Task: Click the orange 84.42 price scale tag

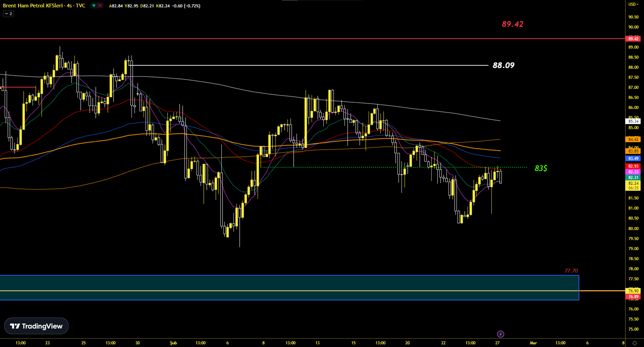Action: 633,139
